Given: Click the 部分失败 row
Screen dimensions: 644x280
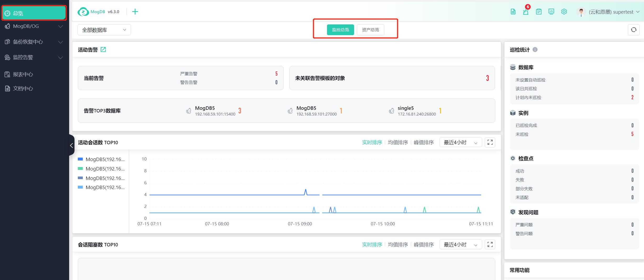Looking at the screenshot, I should point(574,189).
